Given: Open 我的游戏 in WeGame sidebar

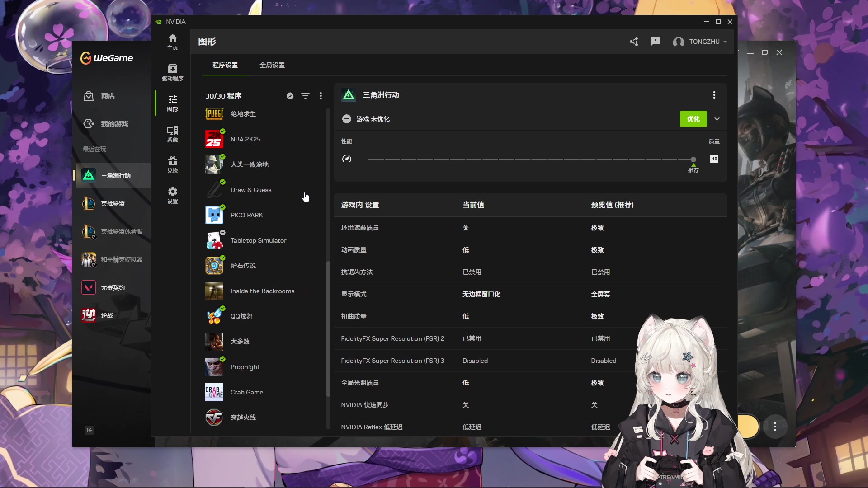Looking at the screenshot, I should click(114, 124).
